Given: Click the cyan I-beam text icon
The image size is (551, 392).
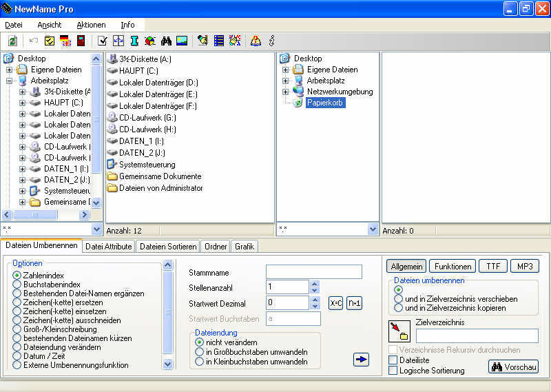Looking at the screenshot, I should (134, 41).
